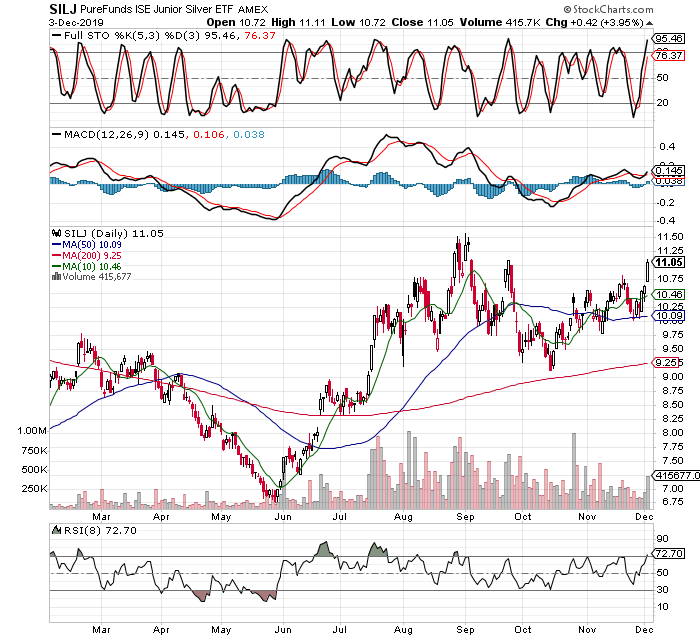Image resolution: width=700 pixels, height=639 pixels.
Task: Click the MACD(12,26,9) legend text
Action: click(x=106, y=134)
